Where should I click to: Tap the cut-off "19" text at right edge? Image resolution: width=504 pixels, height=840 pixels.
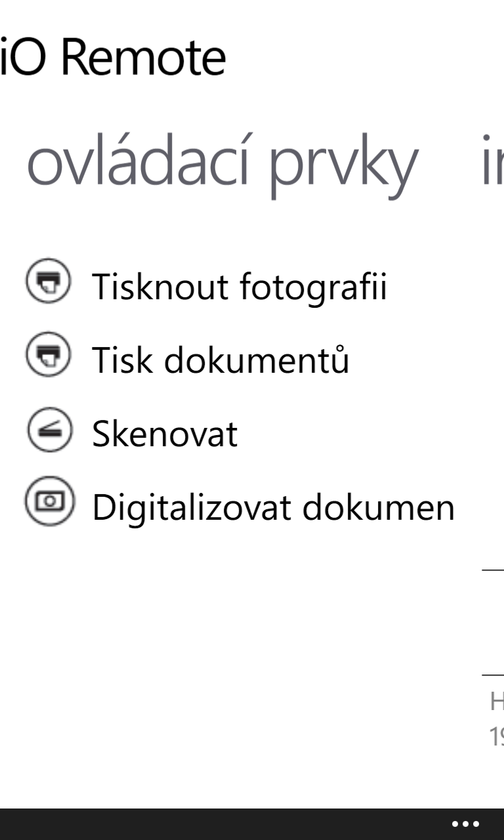pos(496,736)
